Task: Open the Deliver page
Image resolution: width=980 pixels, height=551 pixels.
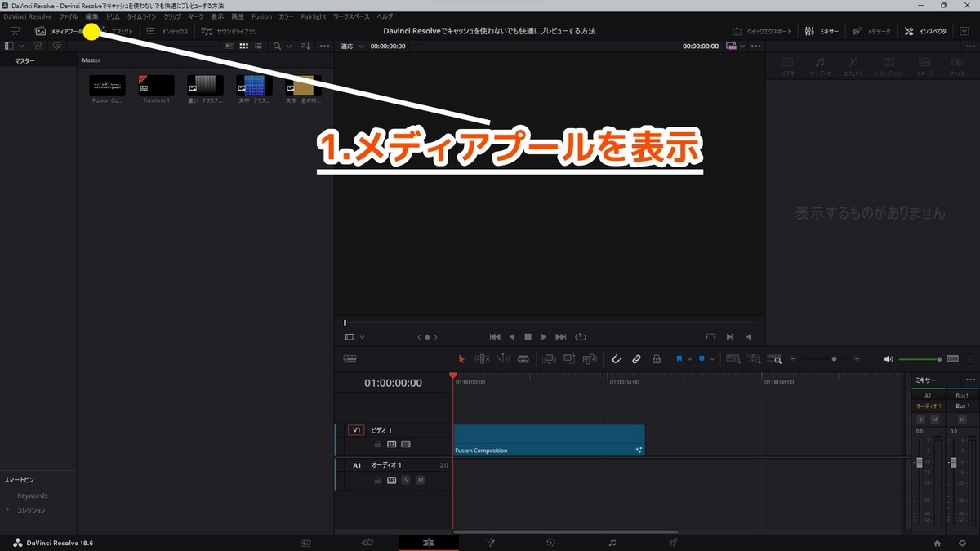Action: pos(673,542)
